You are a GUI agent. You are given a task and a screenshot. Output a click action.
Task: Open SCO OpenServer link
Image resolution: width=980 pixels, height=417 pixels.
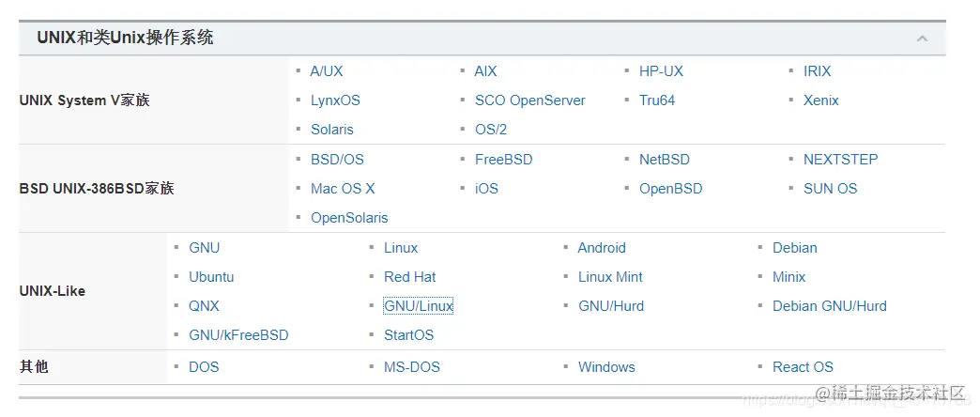click(530, 100)
